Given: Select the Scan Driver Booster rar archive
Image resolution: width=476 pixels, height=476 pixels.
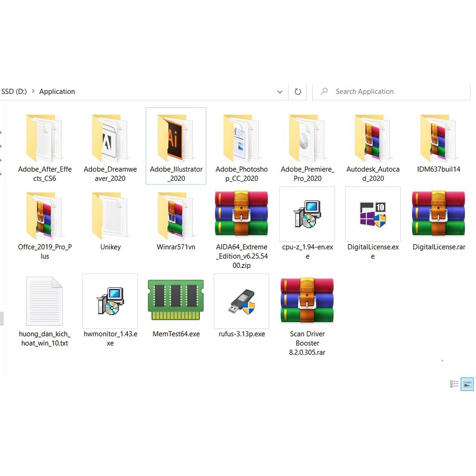Looking at the screenshot, I should click(307, 300).
